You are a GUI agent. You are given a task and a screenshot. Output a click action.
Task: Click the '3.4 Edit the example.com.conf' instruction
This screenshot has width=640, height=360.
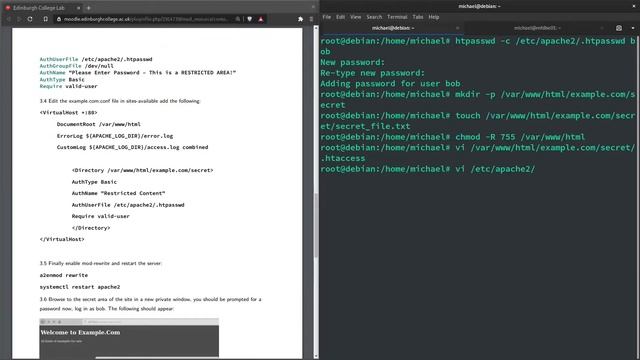120,101
